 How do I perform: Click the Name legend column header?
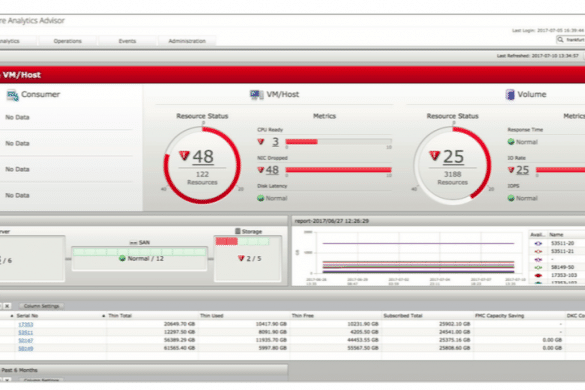[x=556, y=235]
